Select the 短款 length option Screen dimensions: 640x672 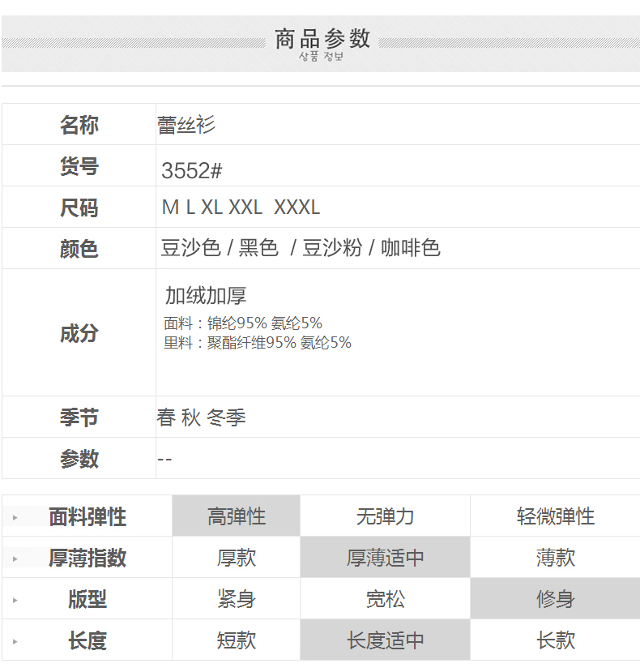237,640
